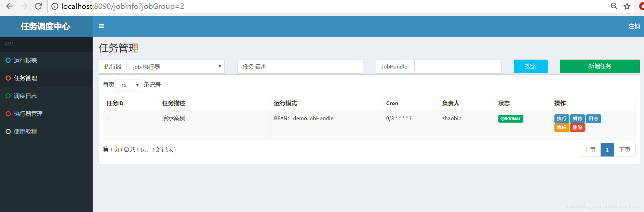
Task: Focus the JobHandler search input
Action: [458, 66]
